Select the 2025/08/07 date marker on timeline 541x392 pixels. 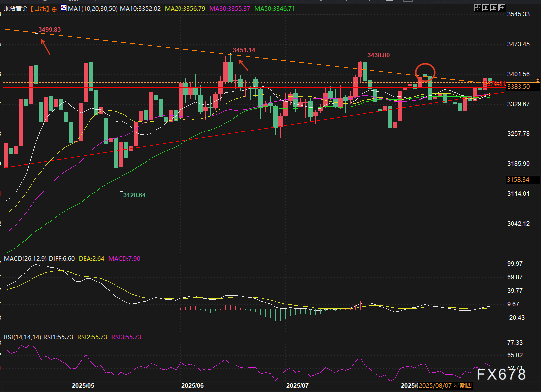pos(436,386)
